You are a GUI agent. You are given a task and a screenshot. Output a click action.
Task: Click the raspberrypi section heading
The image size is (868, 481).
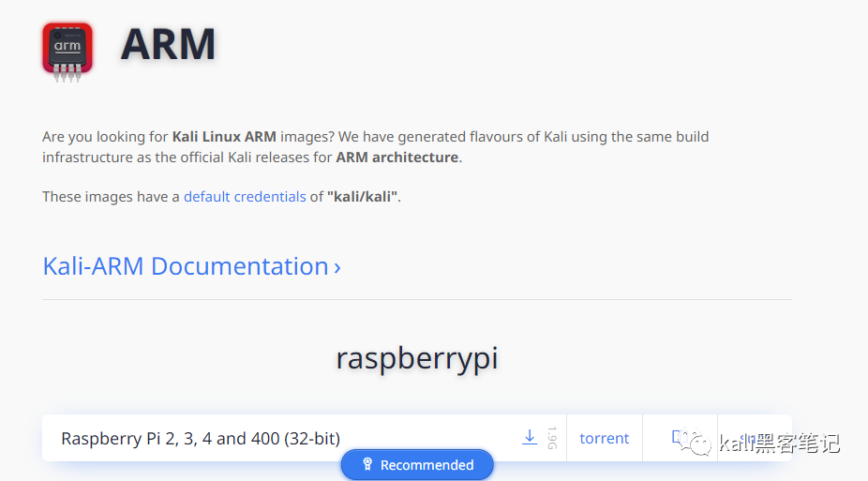(417, 358)
